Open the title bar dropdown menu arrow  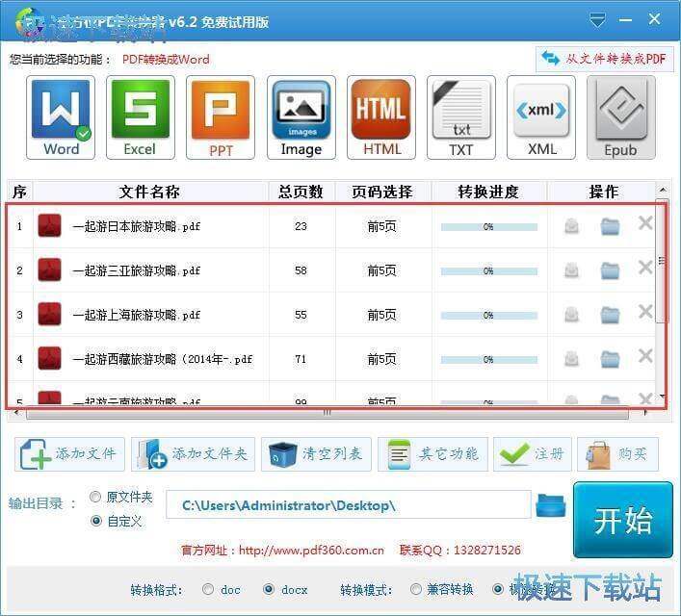click(597, 20)
